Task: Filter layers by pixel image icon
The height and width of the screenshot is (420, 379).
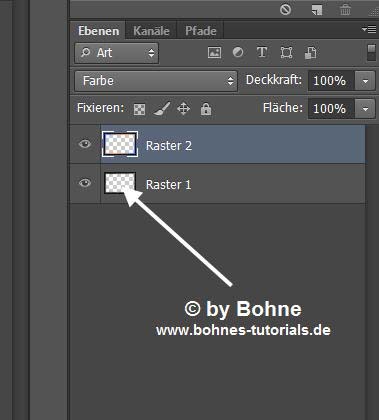Action: coord(214,53)
